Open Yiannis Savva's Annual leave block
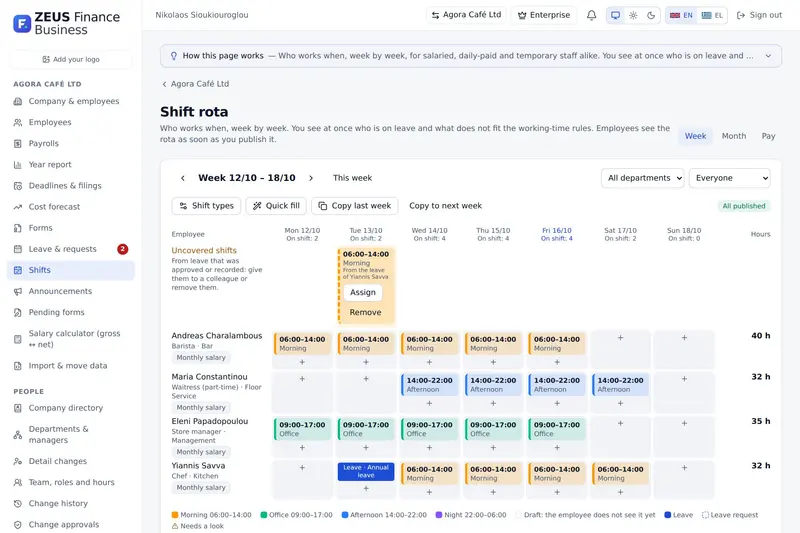The width and height of the screenshot is (800, 533). [x=366, y=471]
